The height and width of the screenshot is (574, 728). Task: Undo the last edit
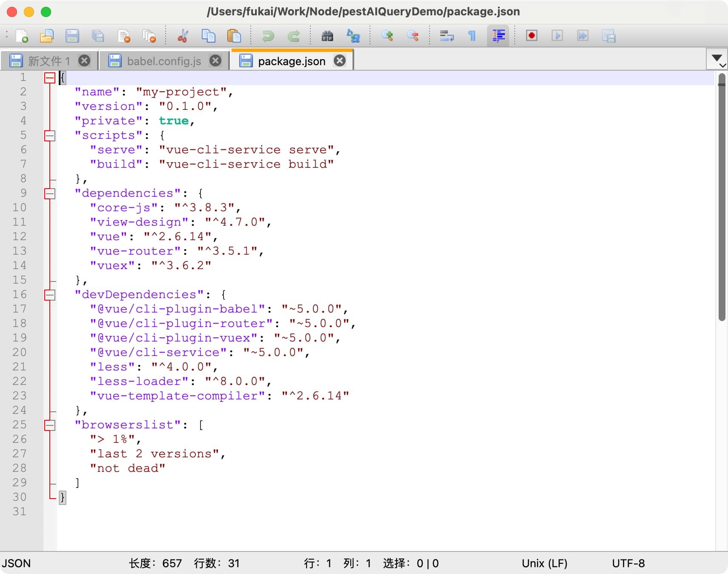[268, 36]
